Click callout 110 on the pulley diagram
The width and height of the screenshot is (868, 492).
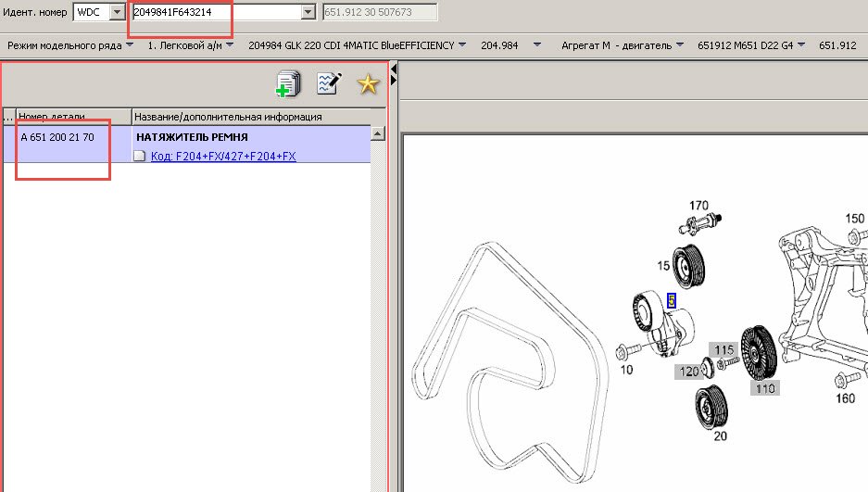764,388
